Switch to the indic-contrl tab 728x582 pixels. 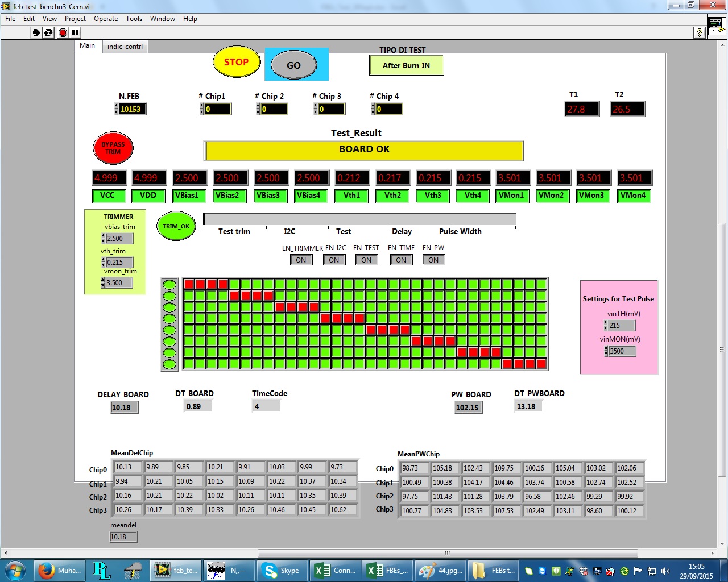[x=125, y=47]
